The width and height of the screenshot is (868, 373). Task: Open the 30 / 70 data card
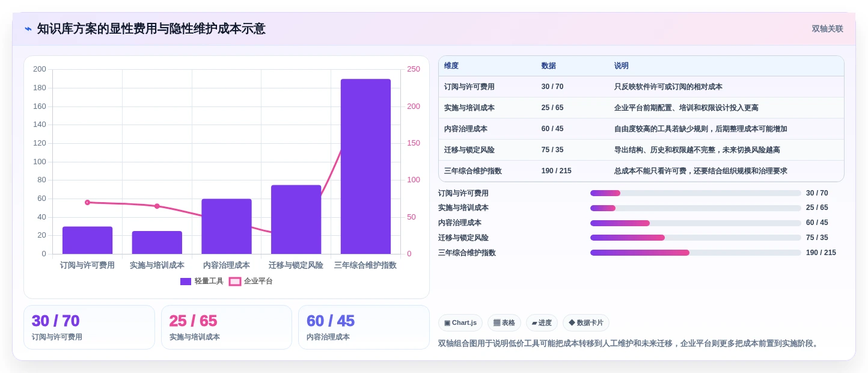89,327
